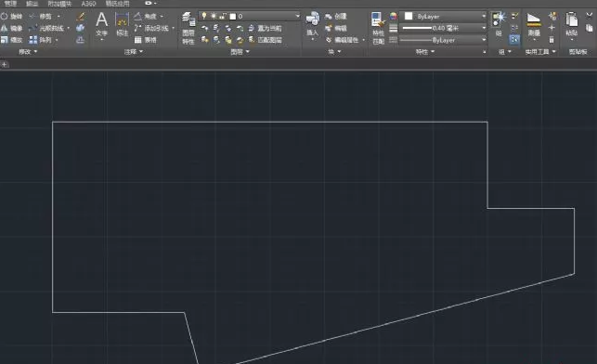The width and height of the screenshot is (597, 364).
Task: Open the object color ByLayer dropdown
Action: click(484, 16)
